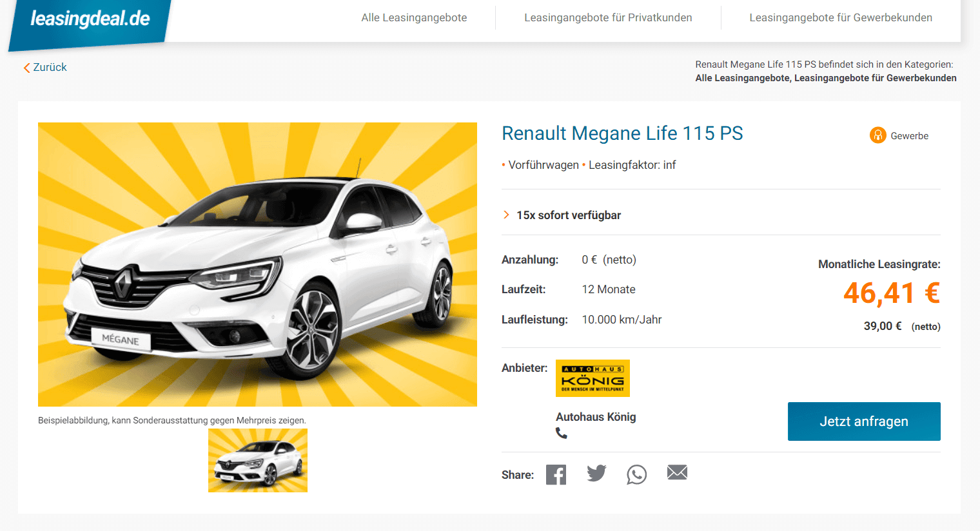Share via email envelope icon
The image size is (980, 531).
[x=677, y=472]
